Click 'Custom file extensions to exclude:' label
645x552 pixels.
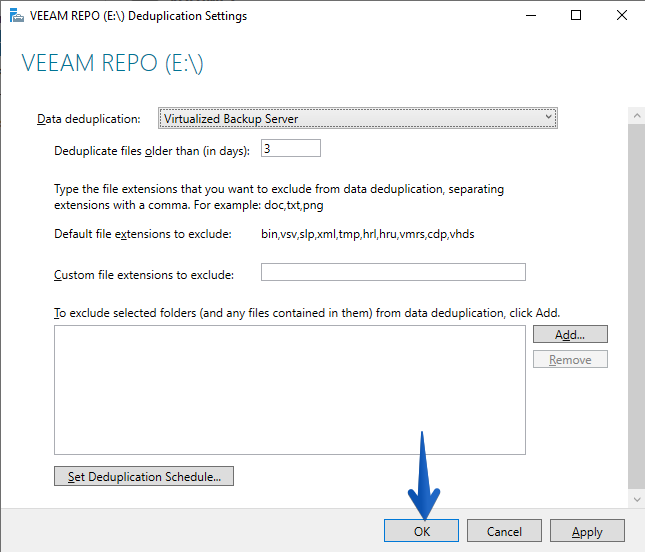click(x=144, y=275)
